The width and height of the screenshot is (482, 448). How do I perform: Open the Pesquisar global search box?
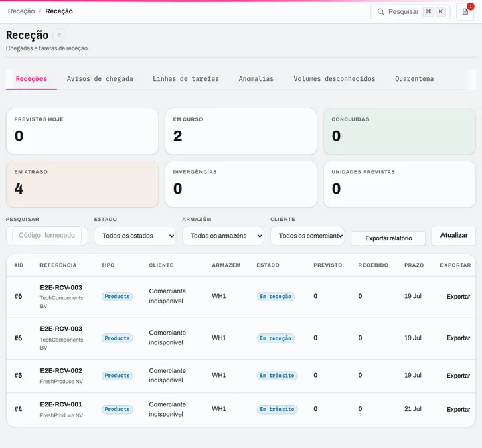tap(410, 11)
